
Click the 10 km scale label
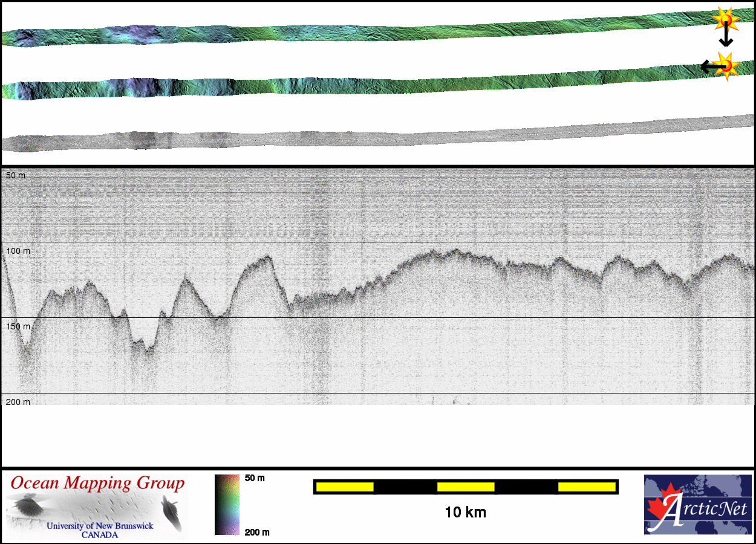[465, 513]
